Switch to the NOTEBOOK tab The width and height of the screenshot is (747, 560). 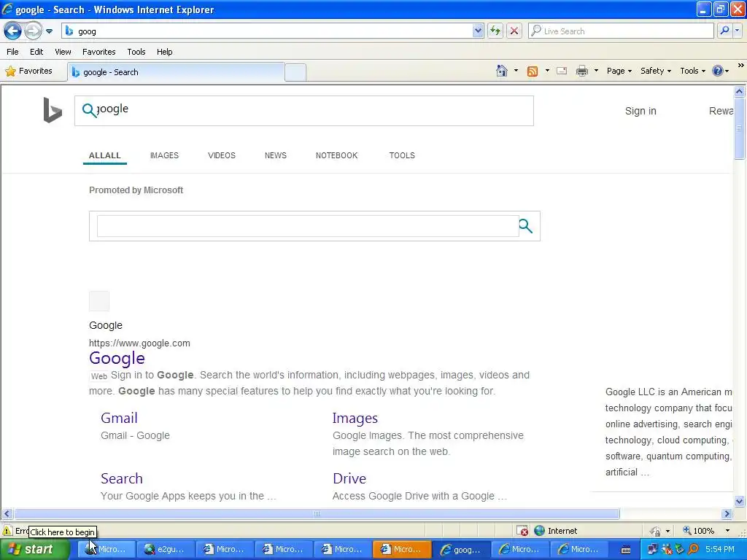pos(336,156)
